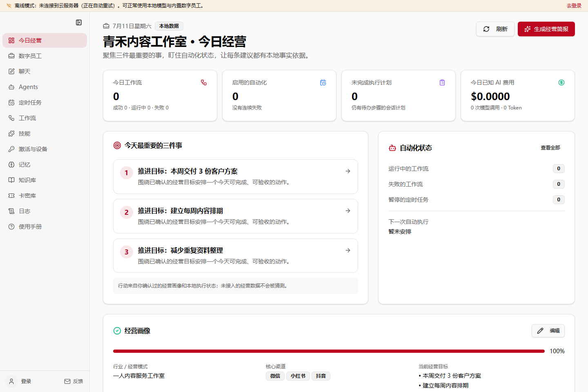Click the calendar-clock icon on 启用的自动化 card

click(323, 82)
